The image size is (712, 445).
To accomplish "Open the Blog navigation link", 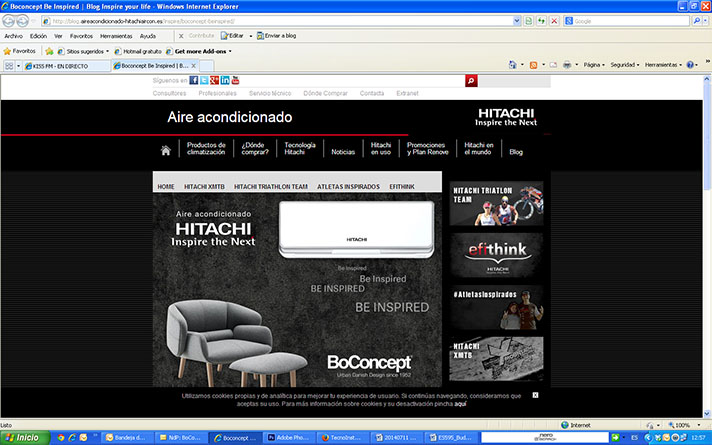I will 516,152.
